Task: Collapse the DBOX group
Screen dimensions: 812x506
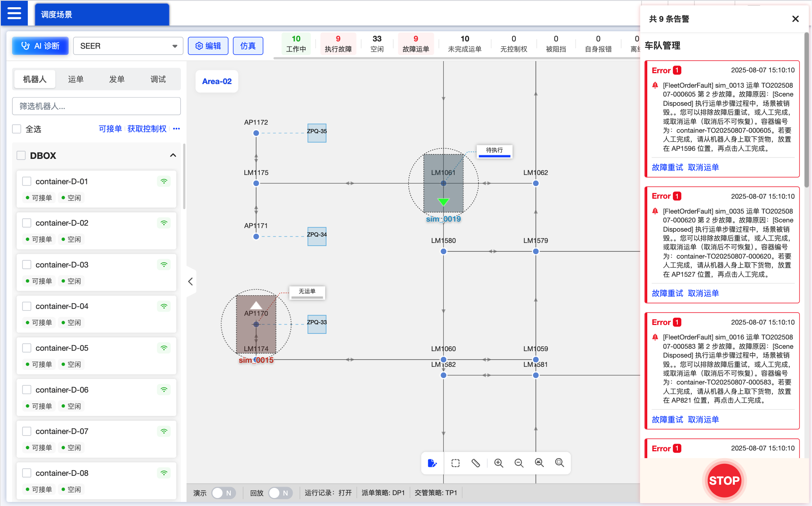Action: click(173, 155)
